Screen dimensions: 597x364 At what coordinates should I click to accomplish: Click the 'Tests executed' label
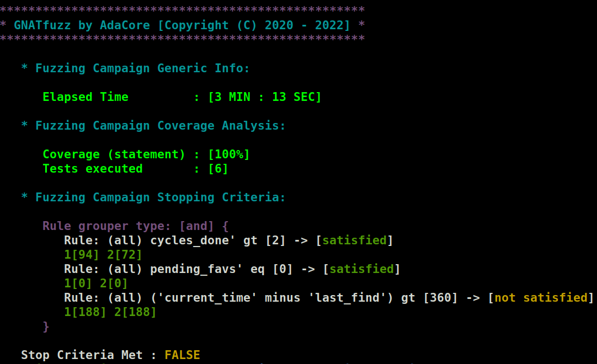click(x=93, y=169)
